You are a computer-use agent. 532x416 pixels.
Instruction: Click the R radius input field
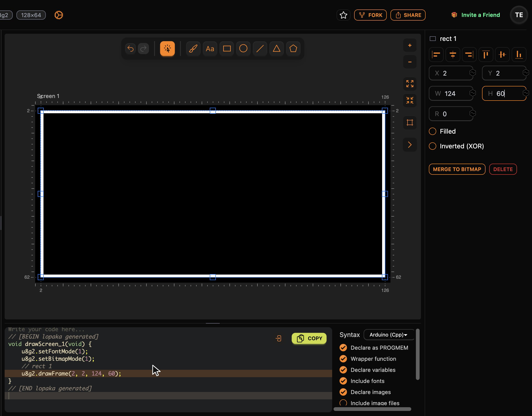(x=451, y=114)
